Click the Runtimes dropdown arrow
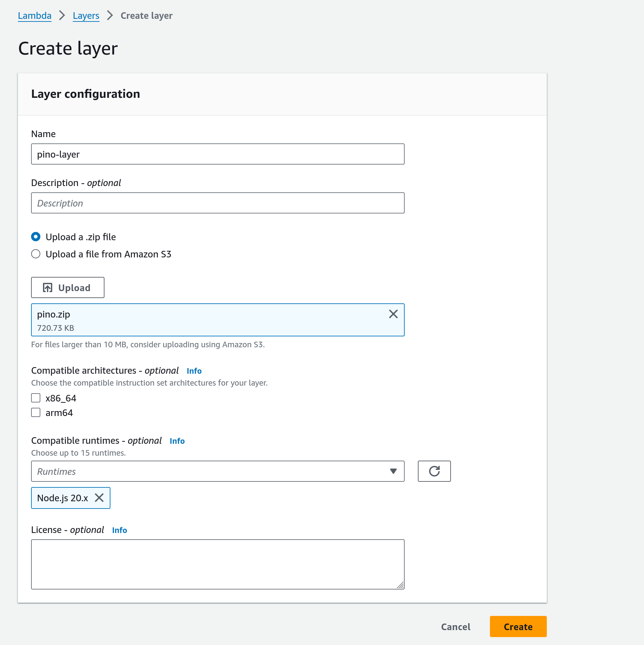 pos(393,471)
